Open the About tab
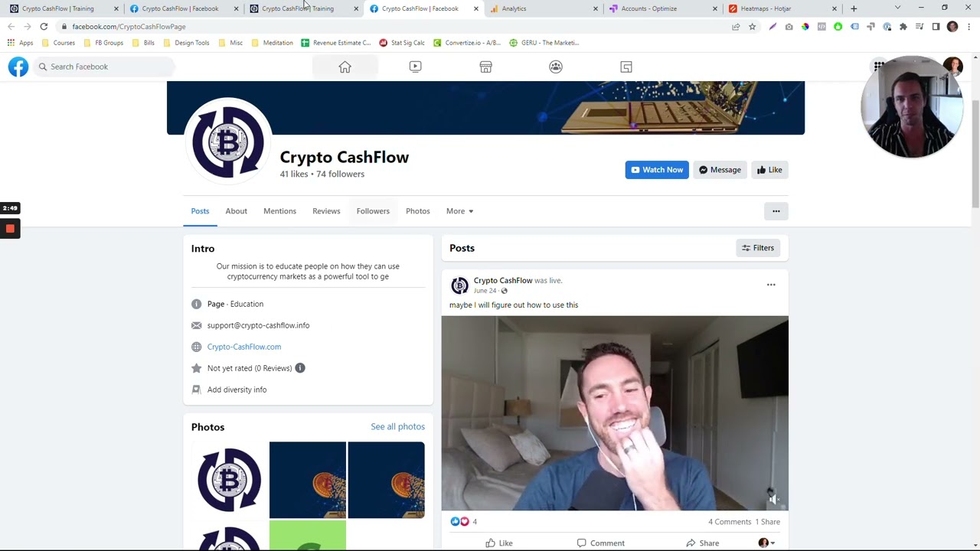This screenshot has height=551, width=980. tap(236, 211)
